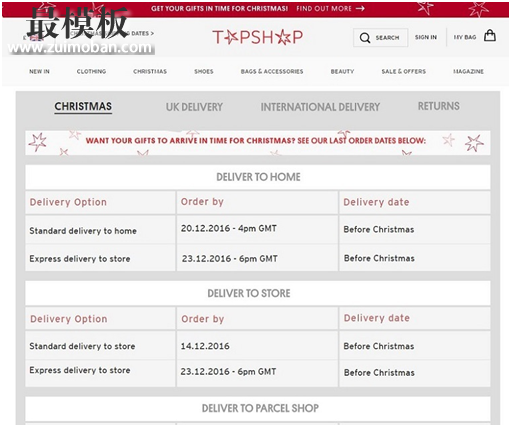Click the Deliver To Home heading
The image size is (511, 427).
[x=258, y=177]
